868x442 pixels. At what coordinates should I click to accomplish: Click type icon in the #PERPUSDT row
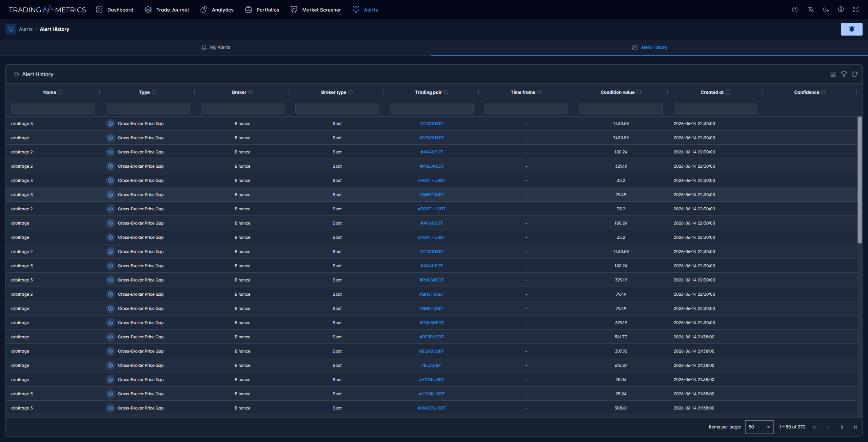(x=111, y=337)
